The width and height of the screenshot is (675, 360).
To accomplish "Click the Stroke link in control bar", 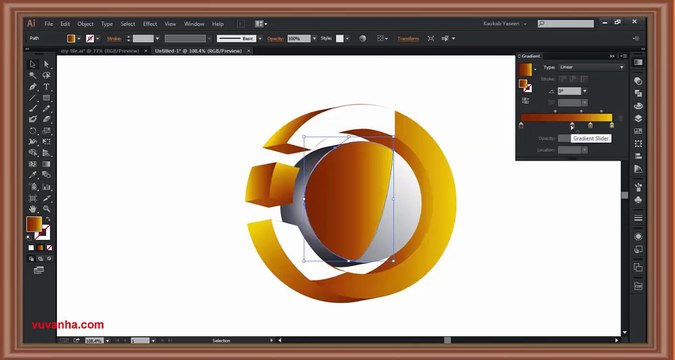I will pyautogui.click(x=115, y=38).
